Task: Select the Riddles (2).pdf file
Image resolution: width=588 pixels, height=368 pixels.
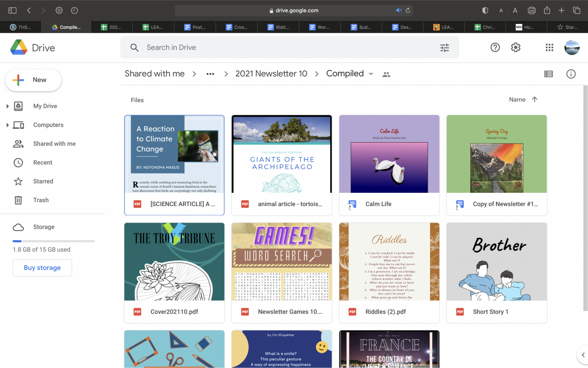Action: point(389,273)
